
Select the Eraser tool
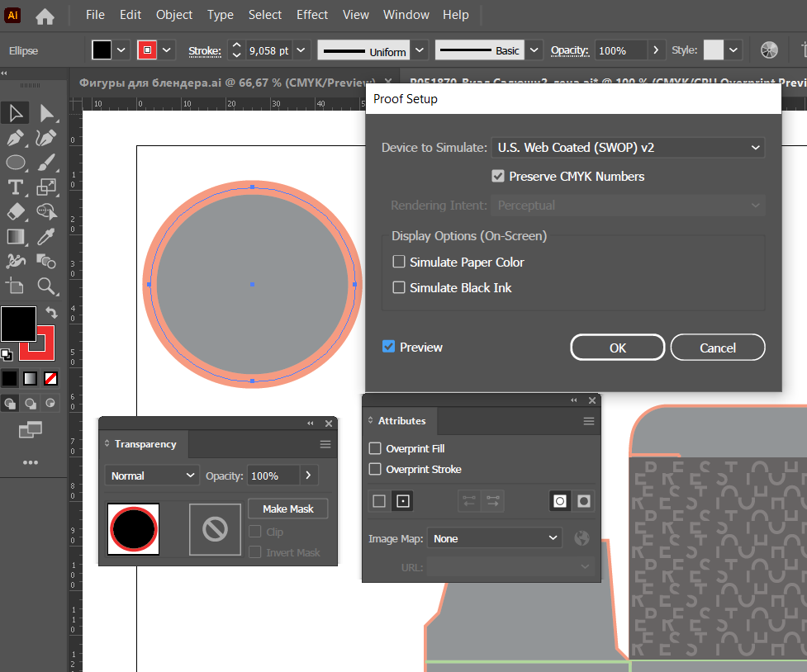16,211
